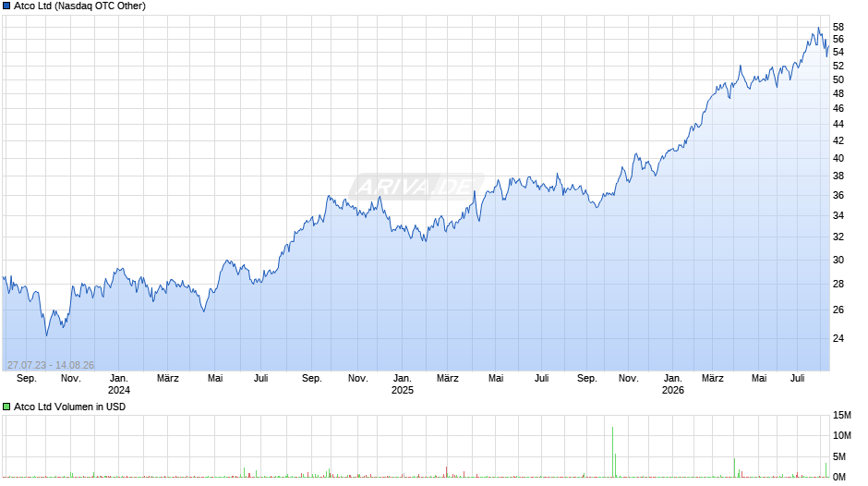Click the price axis label 28
The image size is (868, 486).
(838, 285)
